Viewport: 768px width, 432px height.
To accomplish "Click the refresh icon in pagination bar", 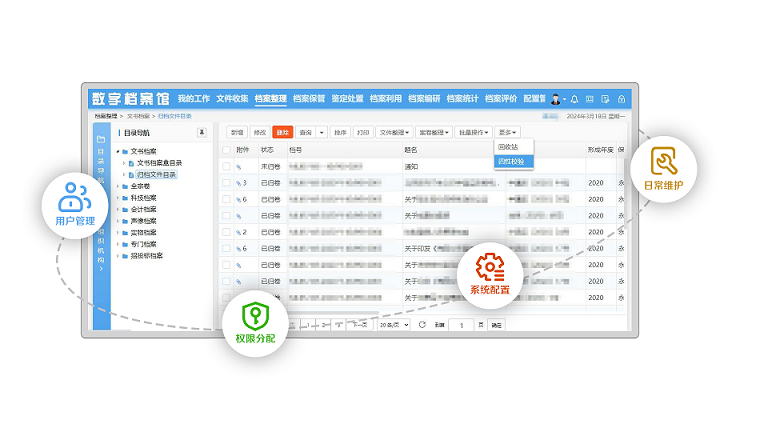I will [422, 325].
